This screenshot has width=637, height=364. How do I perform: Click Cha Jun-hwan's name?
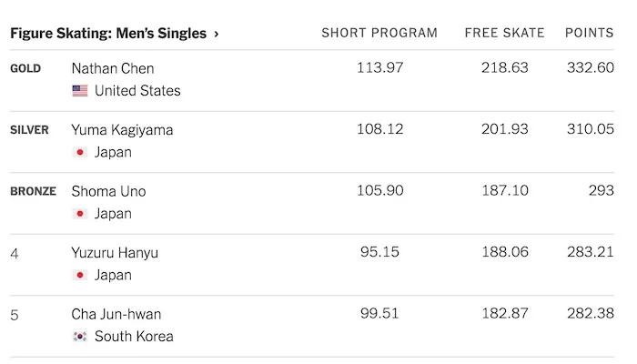pos(116,314)
